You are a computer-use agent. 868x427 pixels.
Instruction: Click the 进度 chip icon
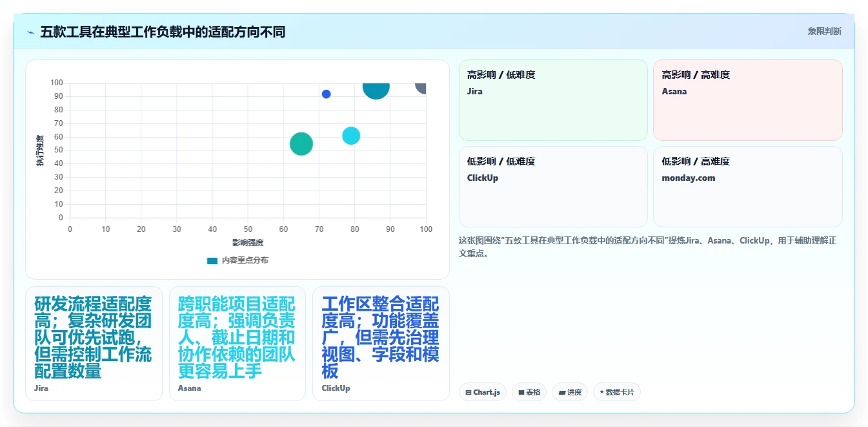click(562, 392)
